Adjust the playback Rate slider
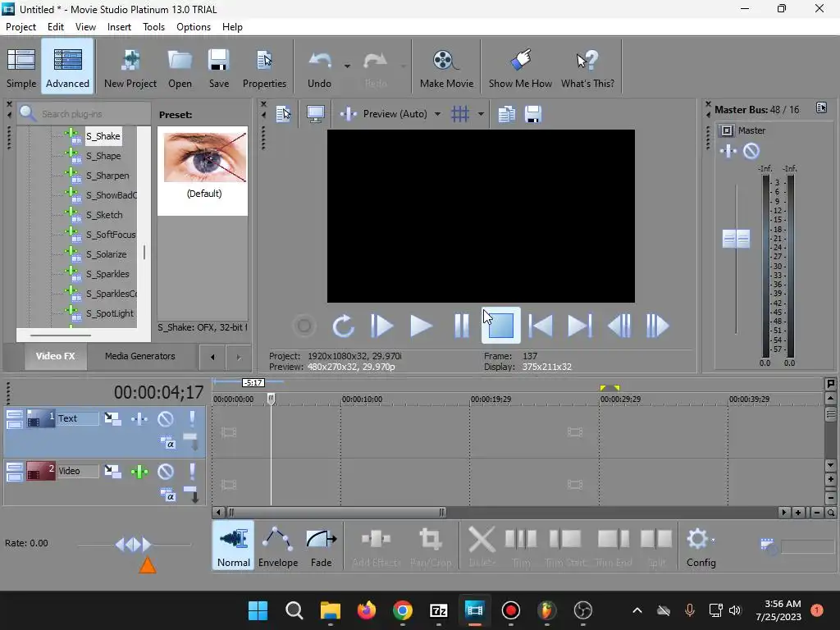840x630 pixels. tap(134, 545)
